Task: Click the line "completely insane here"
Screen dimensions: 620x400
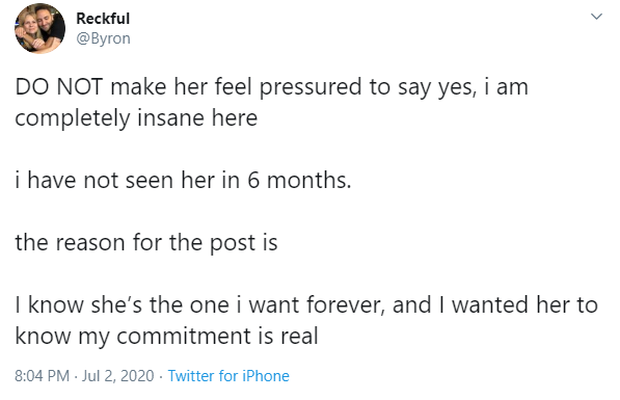Action: 136,118
